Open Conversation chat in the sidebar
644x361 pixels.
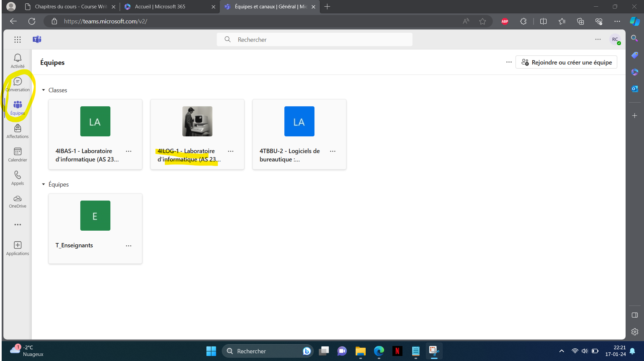pos(17,84)
